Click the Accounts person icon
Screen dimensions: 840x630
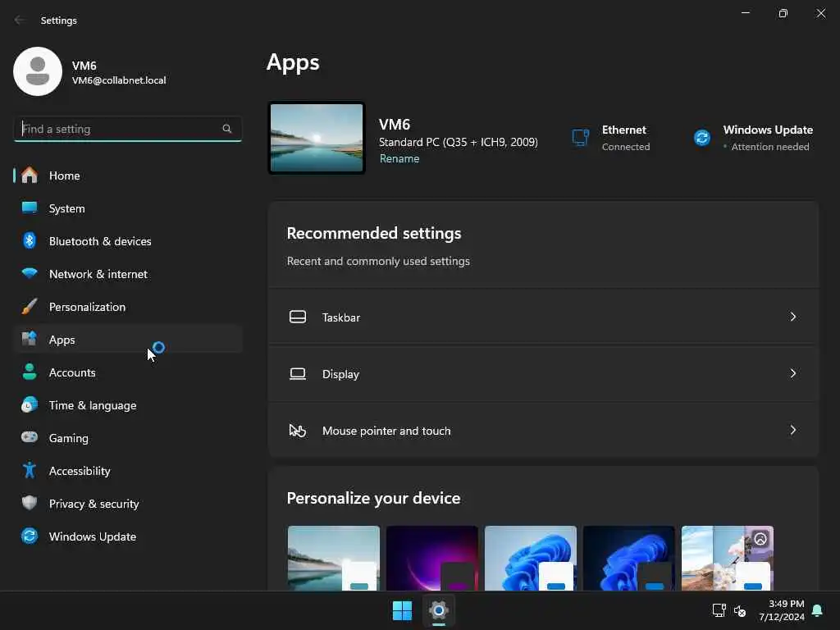30,372
